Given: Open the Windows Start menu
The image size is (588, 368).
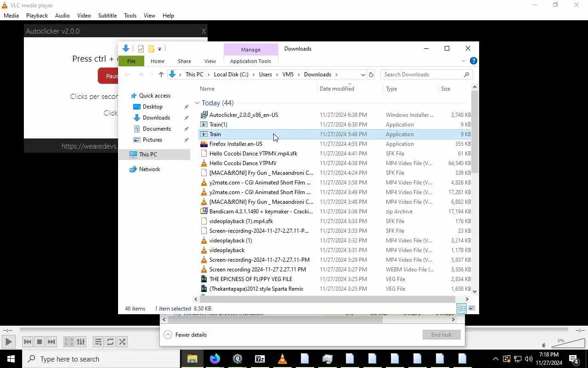Looking at the screenshot, I should click(x=11, y=359).
